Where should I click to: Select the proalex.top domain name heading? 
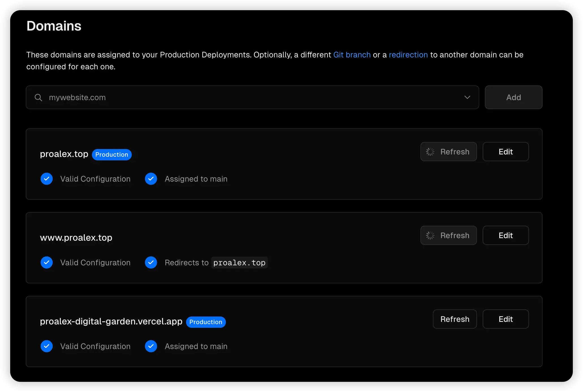pos(64,154)
